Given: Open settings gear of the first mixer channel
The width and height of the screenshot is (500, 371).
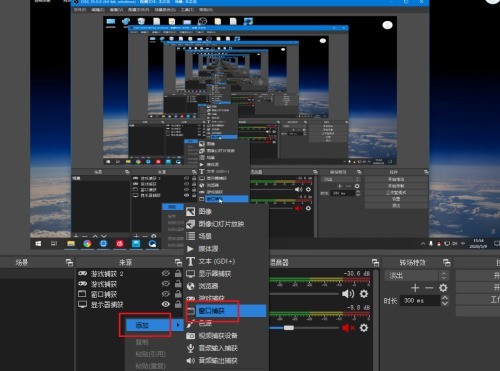Looking at the screenshot, I should click(364, 294).
